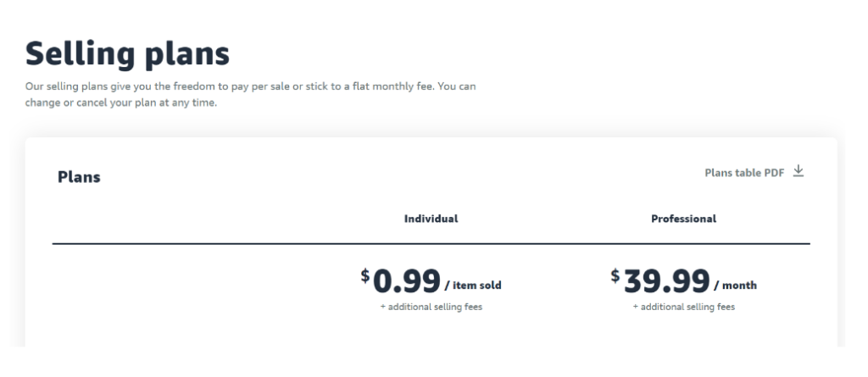868x377 pixels.
Task: Click the 39.99 Professional plan price
Action: coord(666,281)
